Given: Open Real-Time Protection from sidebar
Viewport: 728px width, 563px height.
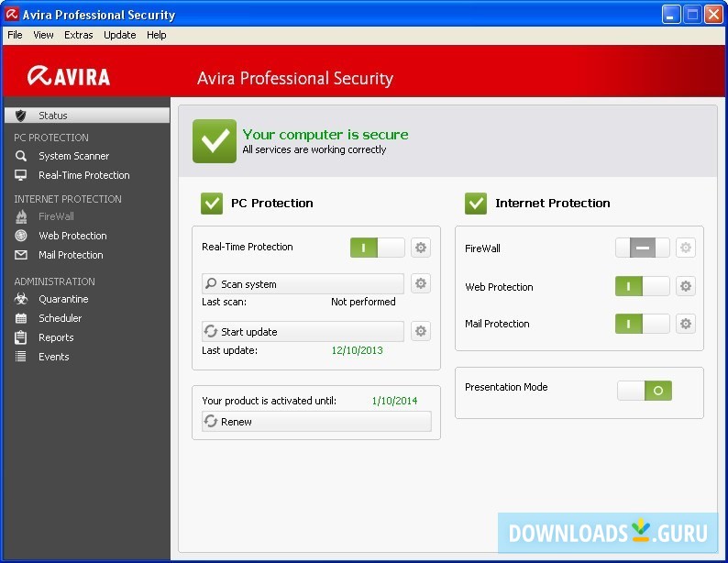Looking at the screenshot, I should 84,175.
